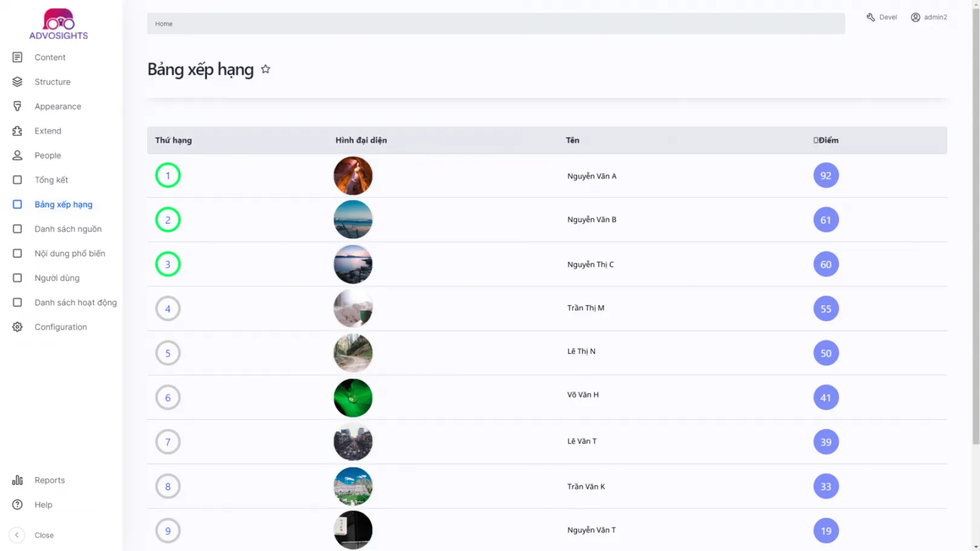The image size is (980, 551).
Task: Select the name Nguyễn Văn A
Action: point(592,176)
